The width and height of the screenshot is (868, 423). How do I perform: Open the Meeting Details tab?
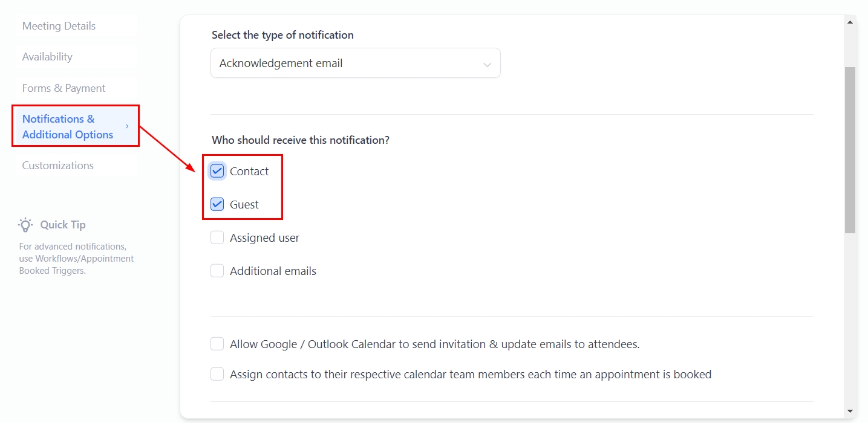click(59, 26)
